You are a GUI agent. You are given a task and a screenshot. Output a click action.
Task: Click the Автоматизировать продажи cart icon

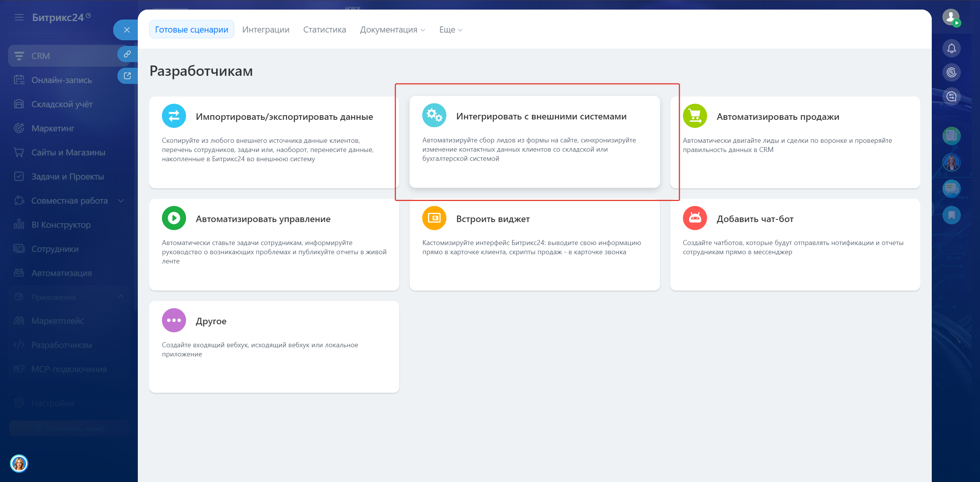695,116
